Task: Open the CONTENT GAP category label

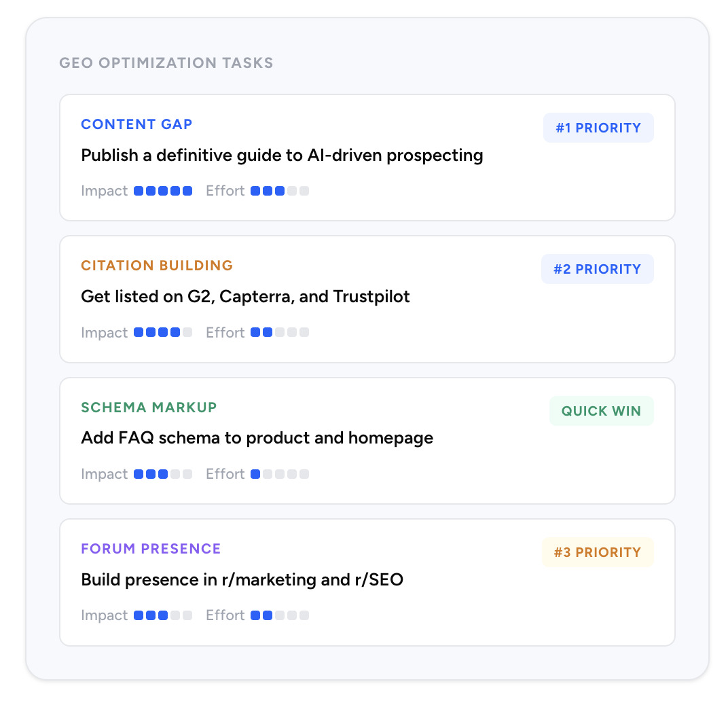Action: point(136,124)
